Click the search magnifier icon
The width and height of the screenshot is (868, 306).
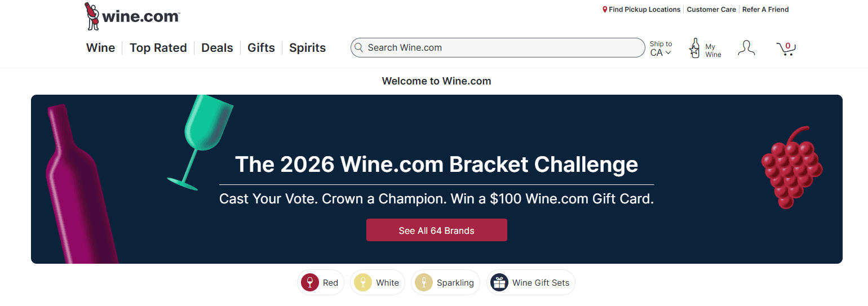point(359,48)
